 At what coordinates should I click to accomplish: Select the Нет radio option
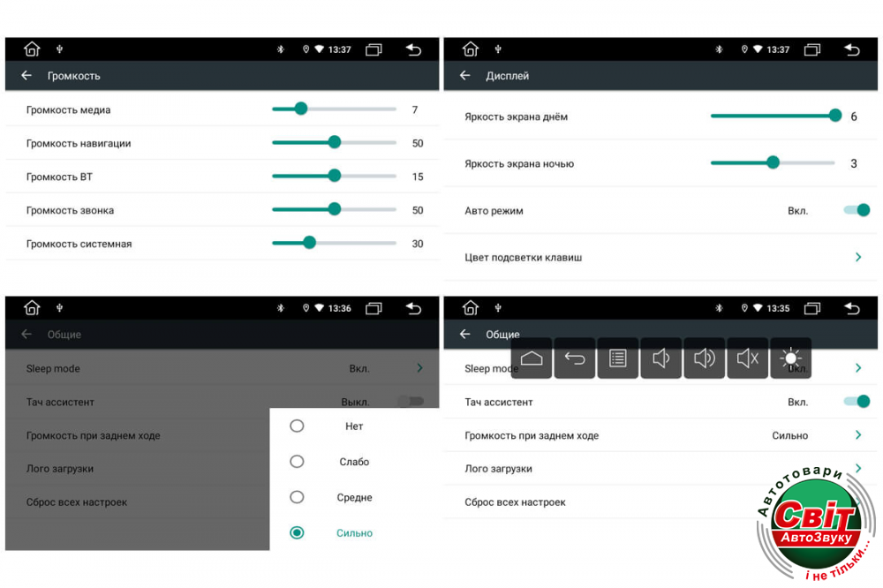(x=297, y=426)
